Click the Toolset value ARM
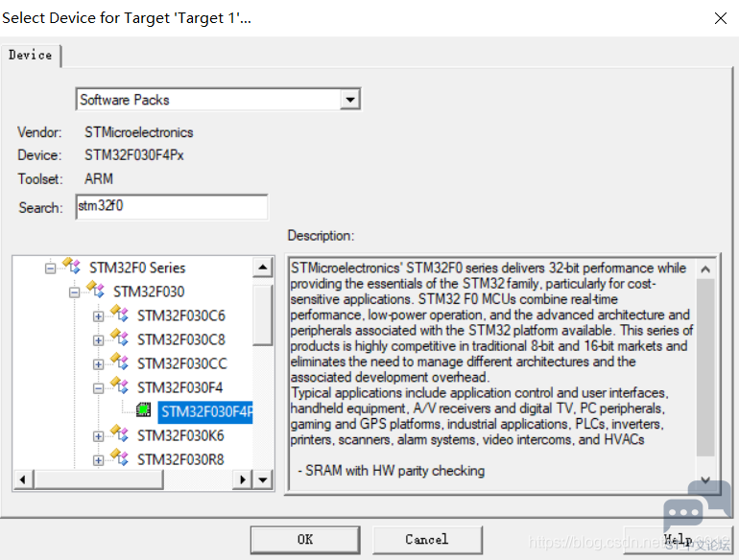Image resolution: width=739 pixels, height=560 pixels. (x=99, y=179)
